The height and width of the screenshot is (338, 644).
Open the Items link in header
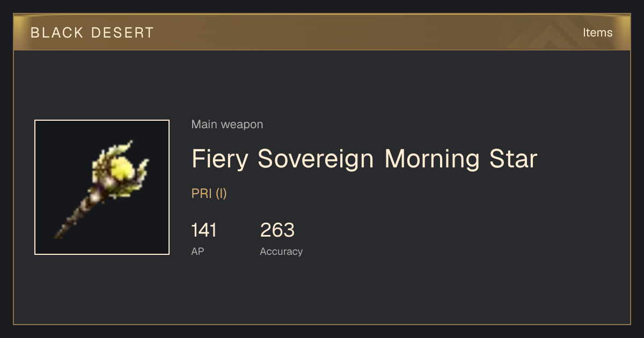tap(597, 32)
